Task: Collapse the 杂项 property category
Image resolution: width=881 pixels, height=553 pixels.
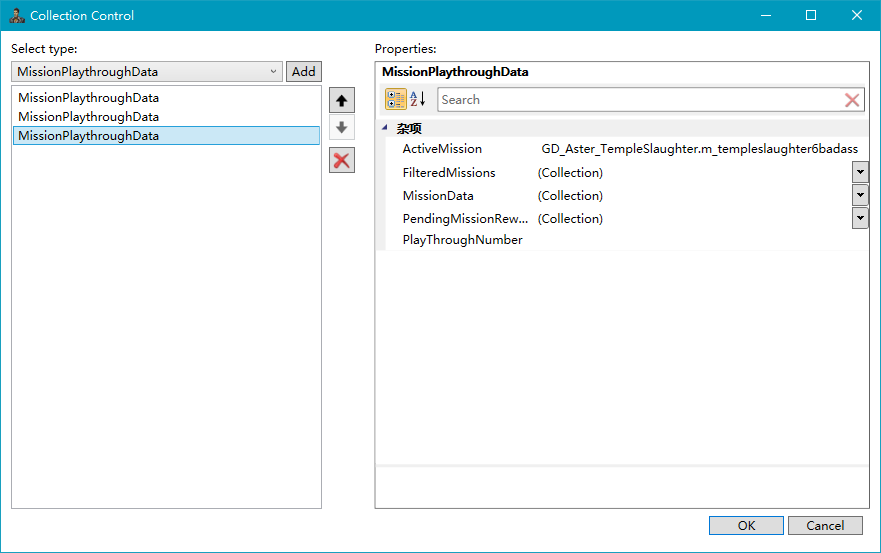Action: pyautogui.click(x=385, y=128)
